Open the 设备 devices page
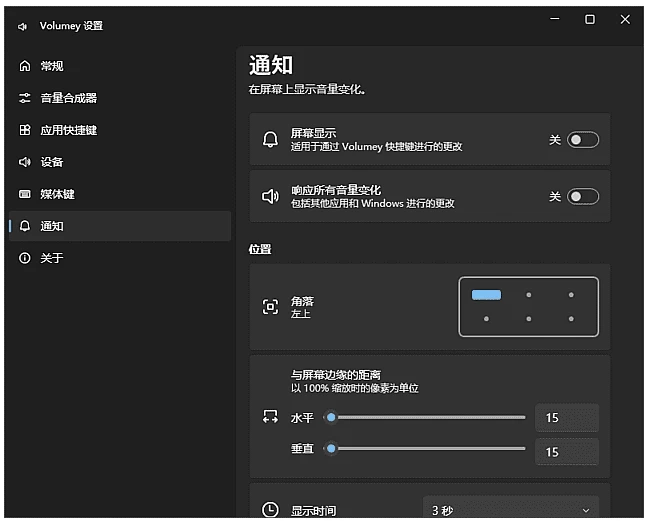 click(x=120, y=162)
